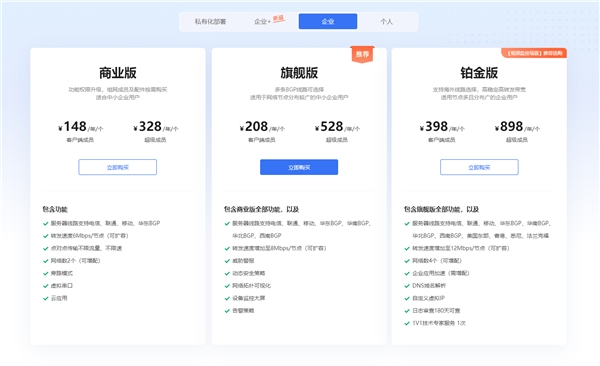
Task: Click 点对点传输不限流量、不限速 text
Action: [86, 248]
